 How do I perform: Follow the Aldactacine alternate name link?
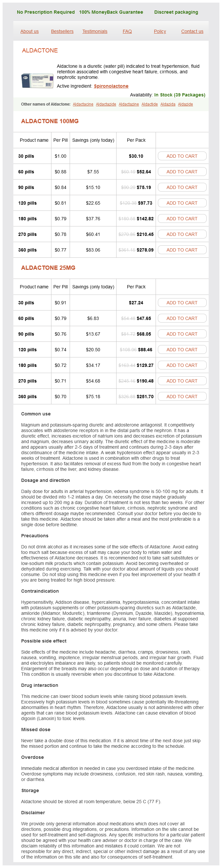pyautogui.click(x=83, y=104)
